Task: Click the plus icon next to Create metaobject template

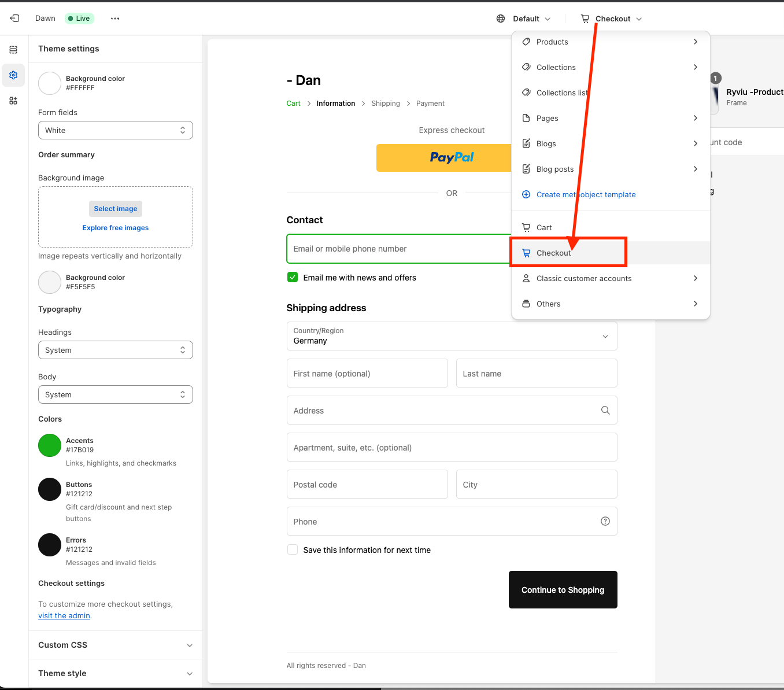Action: (x=526, y=194)
